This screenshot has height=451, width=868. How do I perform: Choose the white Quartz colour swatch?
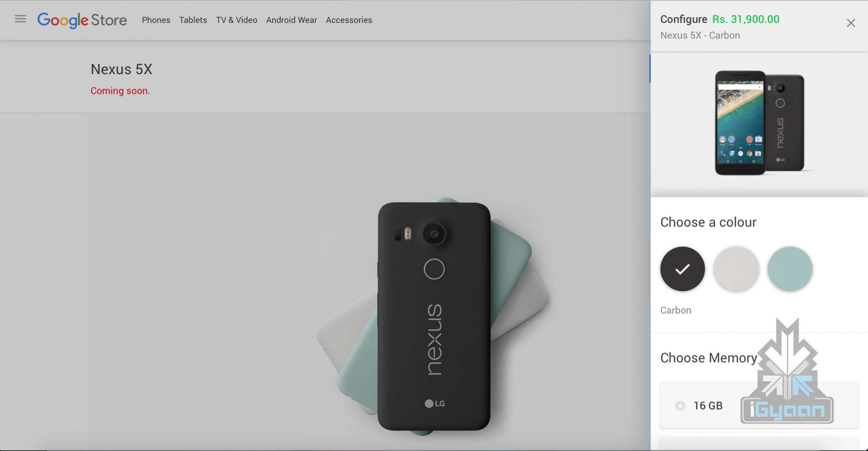click(x=736, y=269)
